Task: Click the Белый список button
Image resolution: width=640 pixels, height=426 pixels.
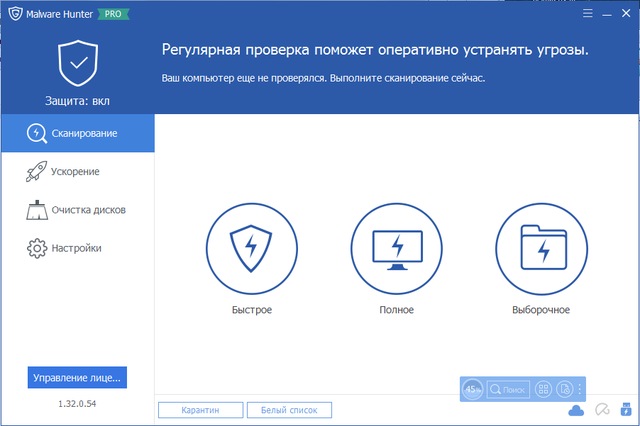Action: [x=289, y=410]
